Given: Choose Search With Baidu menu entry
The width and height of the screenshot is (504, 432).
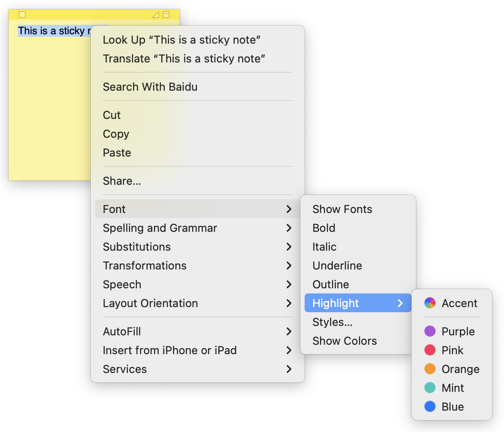Looking at the screenshot, I should pyautogui.click(x=150, y=87).
